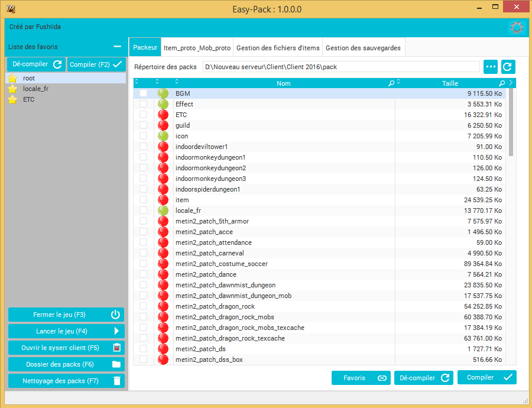This screenshot has height=408, width=532.
Task: Click the star icon beside ETC in favorites list
Action: coord(12,99)
